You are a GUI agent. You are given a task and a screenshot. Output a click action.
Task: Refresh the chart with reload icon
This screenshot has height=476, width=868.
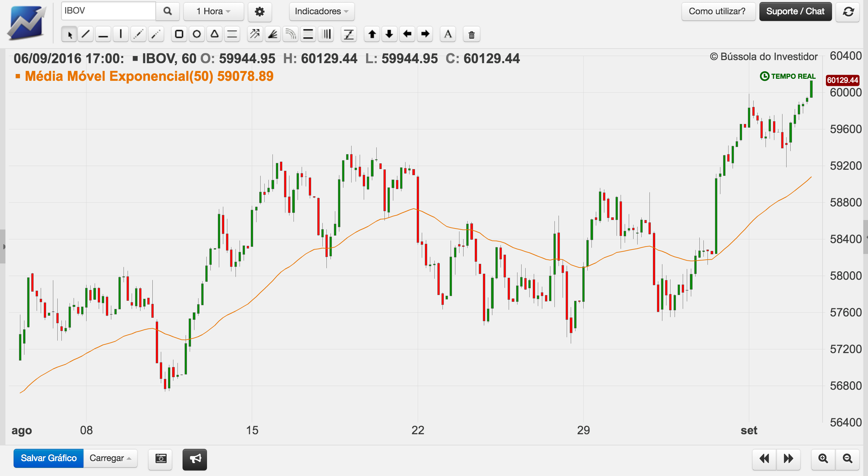pyautogui.click(x=848, y=12)
